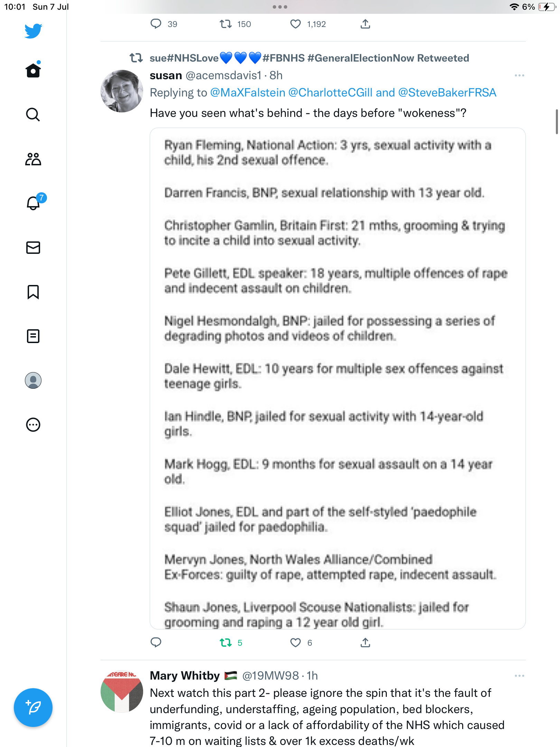Open Notifications bell with 7 badge

pyautogui.click(x=33, y=203)
